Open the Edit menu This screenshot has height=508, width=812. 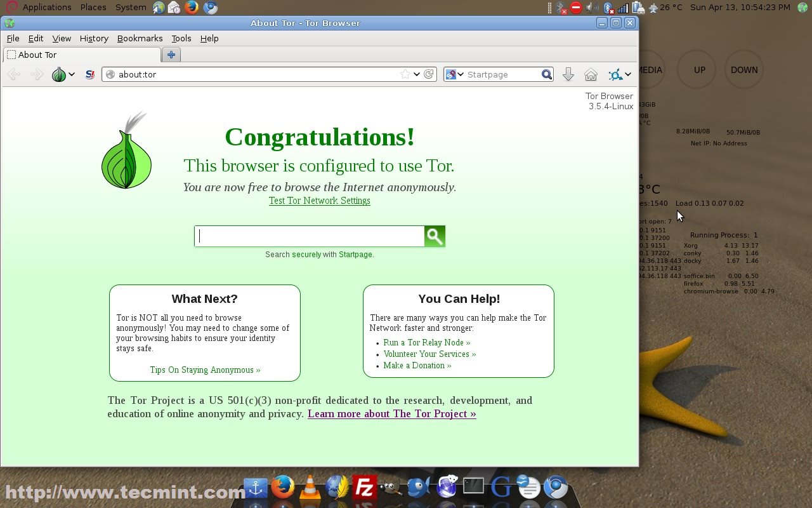[x=36, y=38]
